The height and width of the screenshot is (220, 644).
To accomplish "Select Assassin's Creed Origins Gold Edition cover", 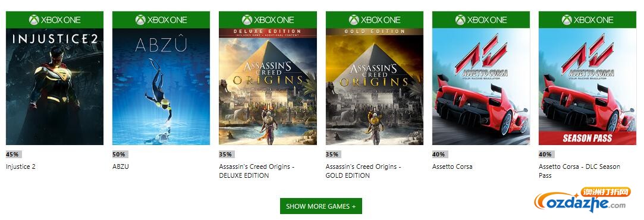I will click(x=374, y=86).
